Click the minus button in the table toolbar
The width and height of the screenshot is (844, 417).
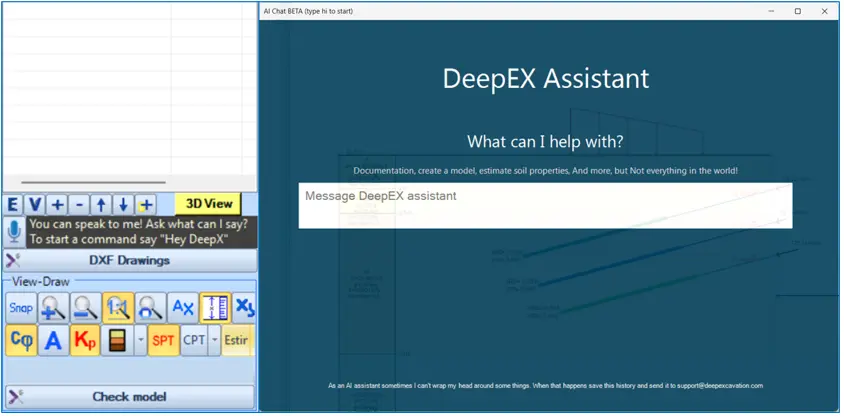point(79,204)
